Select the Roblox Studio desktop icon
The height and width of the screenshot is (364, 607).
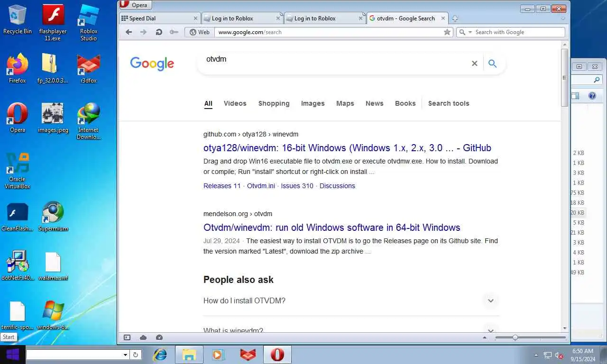[89, 22]
